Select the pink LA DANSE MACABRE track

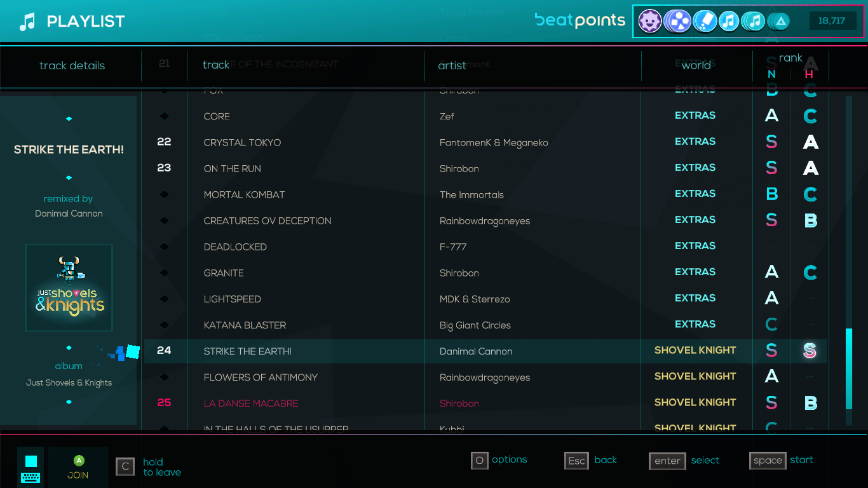[x=251, y=403]
